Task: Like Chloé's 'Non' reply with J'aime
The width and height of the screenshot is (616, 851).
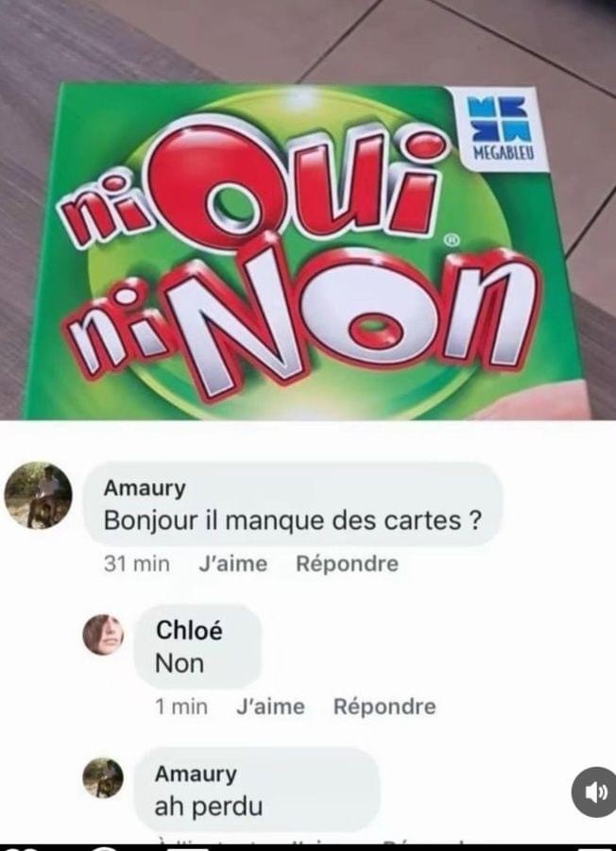Action: click(x=270, y=706)
